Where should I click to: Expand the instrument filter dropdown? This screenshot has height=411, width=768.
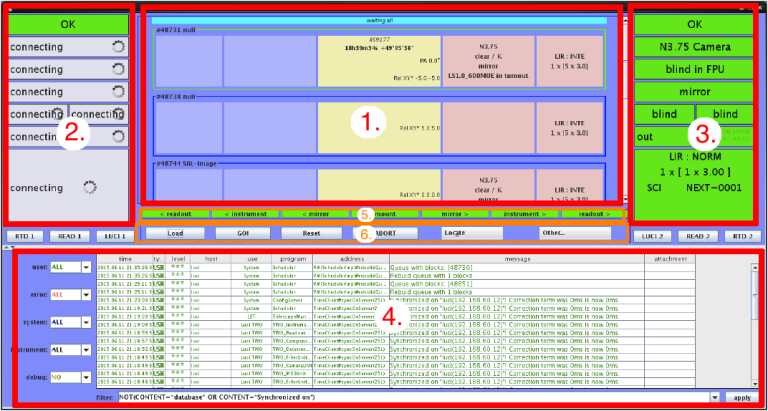(x=86, y=350)
